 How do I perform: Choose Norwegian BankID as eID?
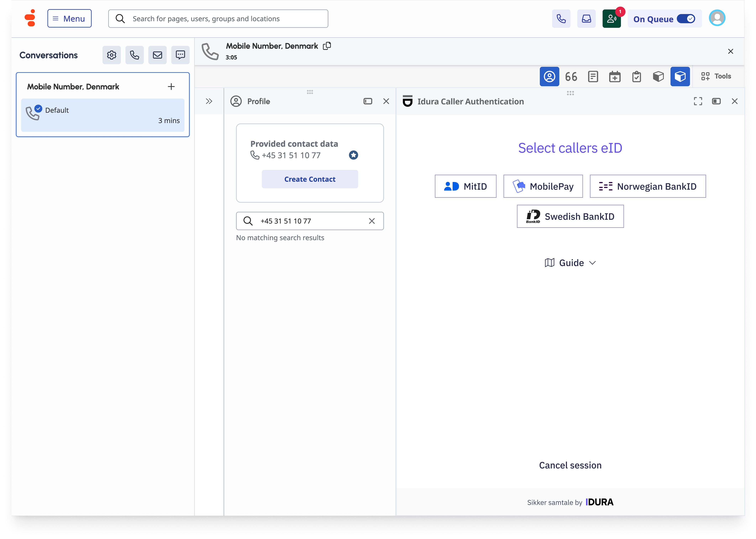pyautogui.click(x=648, y=186)
